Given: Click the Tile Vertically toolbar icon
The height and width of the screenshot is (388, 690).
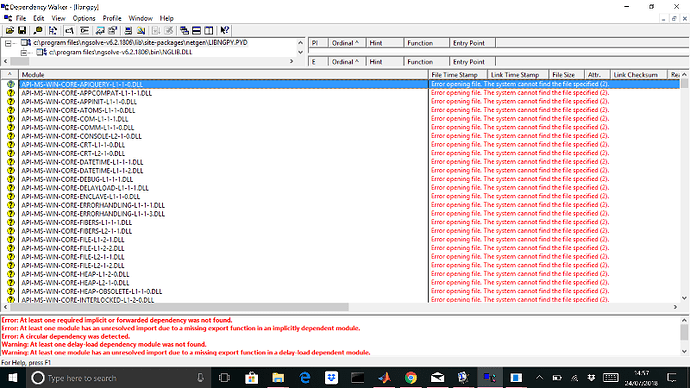Looking at the screenshot, I should click(x=209, y=30).
